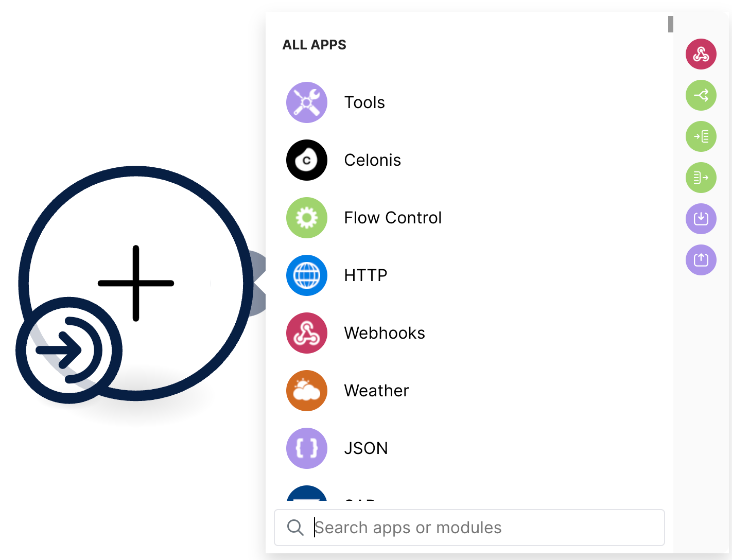Choose the JSON label
The image size is (732, 560).
tap(366, 448)
